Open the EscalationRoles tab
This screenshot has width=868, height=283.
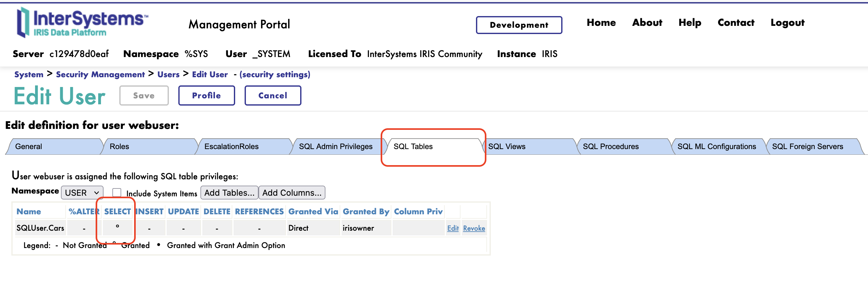[231, 147]
